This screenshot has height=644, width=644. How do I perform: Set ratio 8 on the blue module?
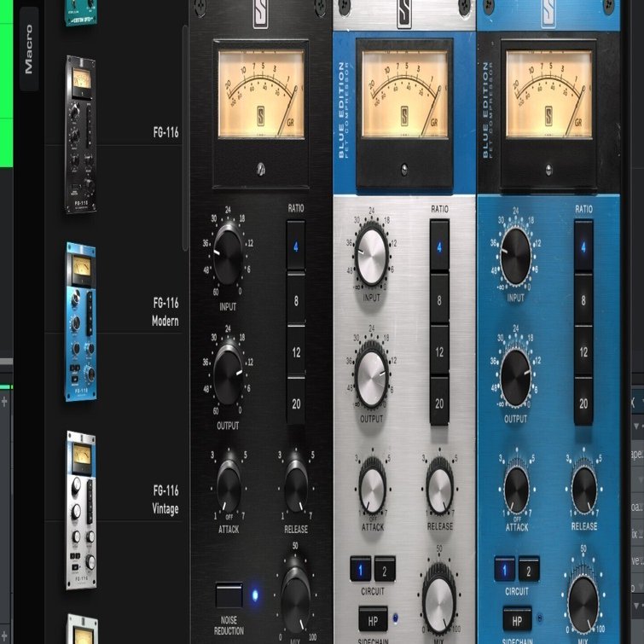(x=583, y=299)
